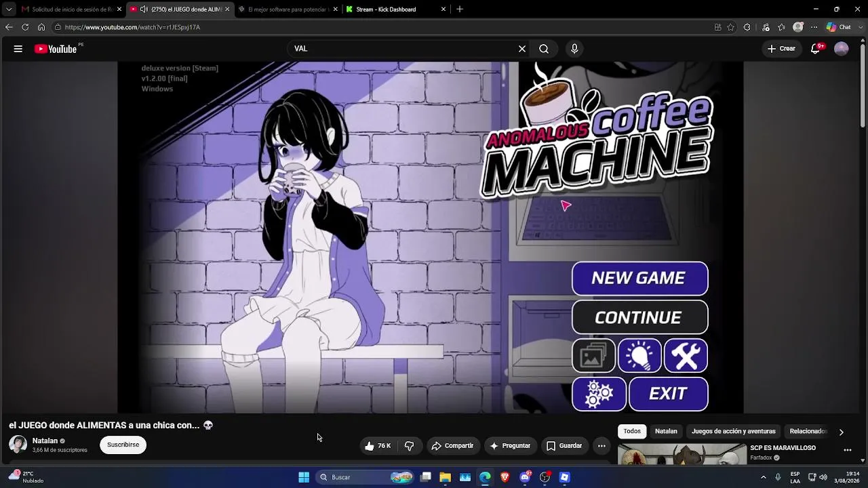Viewport: 868px width, 488px height.
Task: Share the video via Compartir
Action: [x=452, y=446]
